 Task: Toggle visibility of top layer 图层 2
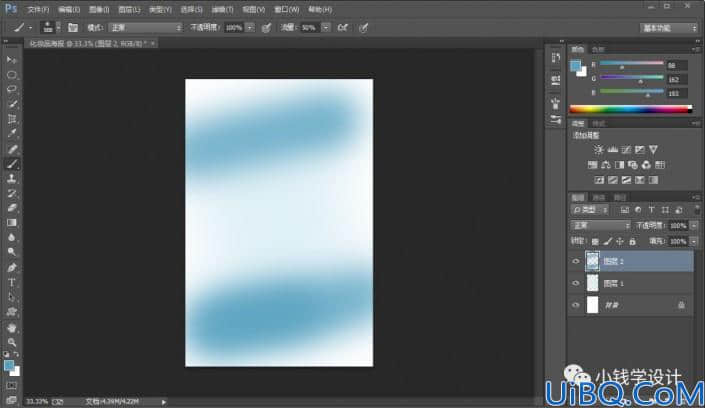[x=576, y=261]
